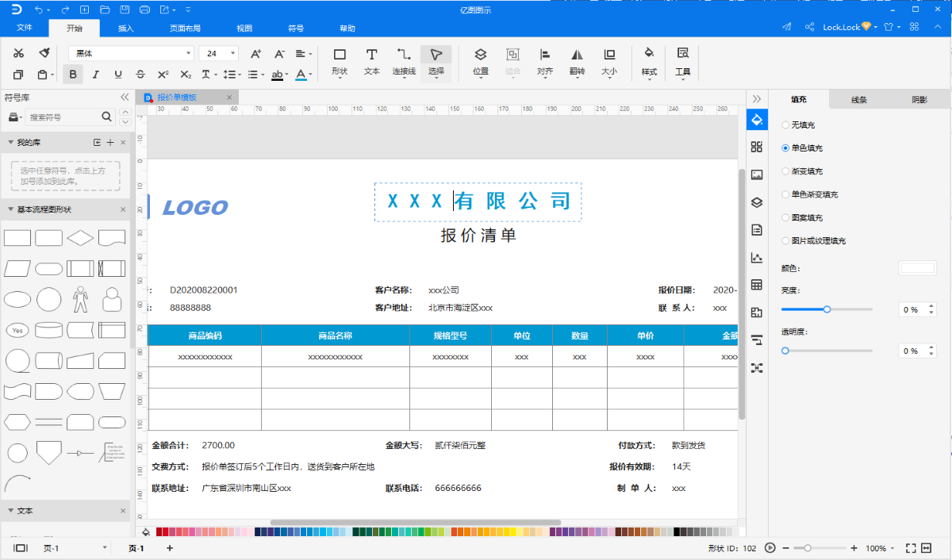Image resolution: width=952 pixels, height=560 pixels.
Task: Add a new page with plus button
Action: 170,548
